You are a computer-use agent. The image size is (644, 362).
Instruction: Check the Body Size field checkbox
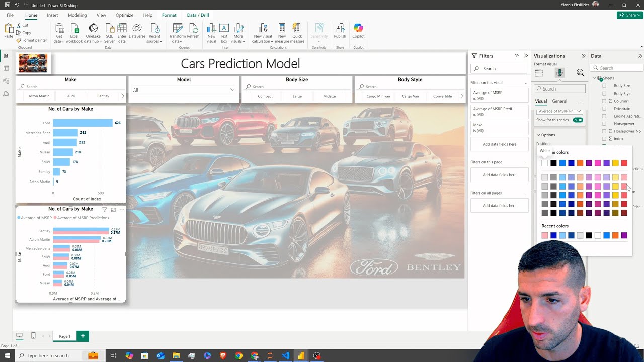pyautogui.click(x=604, y=85)
